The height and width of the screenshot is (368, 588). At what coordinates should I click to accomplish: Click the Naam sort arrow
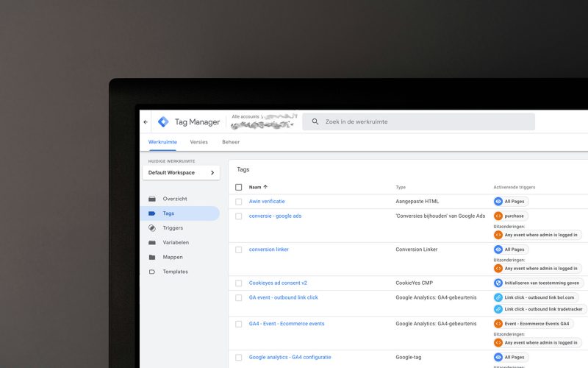pyautogui.click(x=265, y=187)
